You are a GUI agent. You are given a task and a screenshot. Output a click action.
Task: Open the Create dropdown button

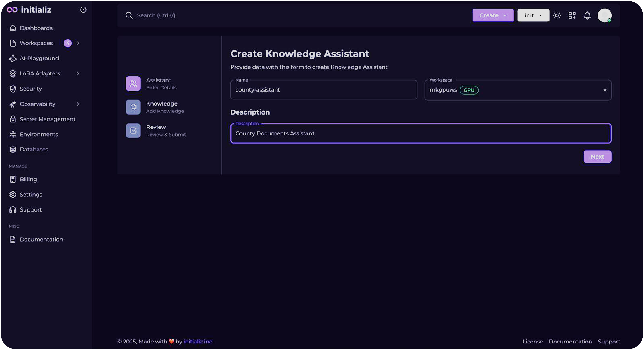[493, 15]
